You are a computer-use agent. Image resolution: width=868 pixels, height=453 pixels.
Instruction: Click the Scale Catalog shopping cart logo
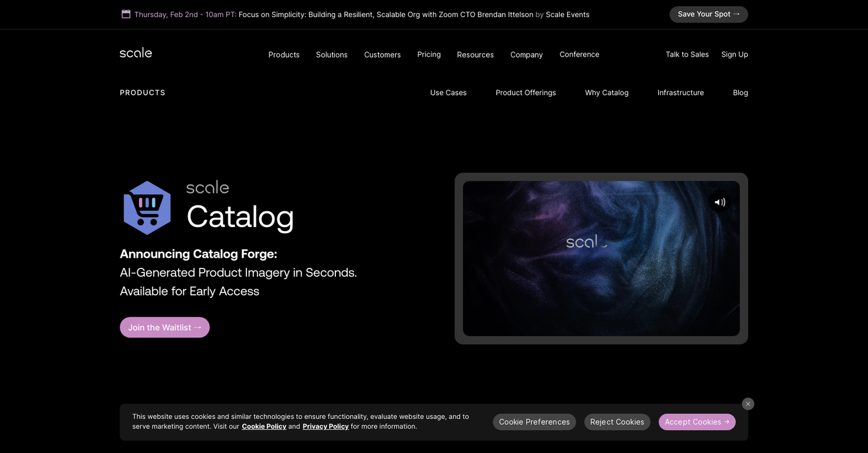(x=147, y=208)
